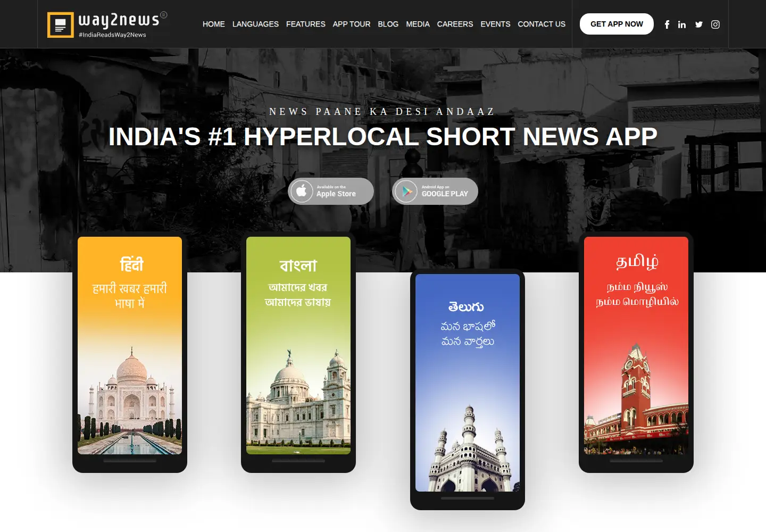Open the CONTACT US menu item

coord(542,24)
